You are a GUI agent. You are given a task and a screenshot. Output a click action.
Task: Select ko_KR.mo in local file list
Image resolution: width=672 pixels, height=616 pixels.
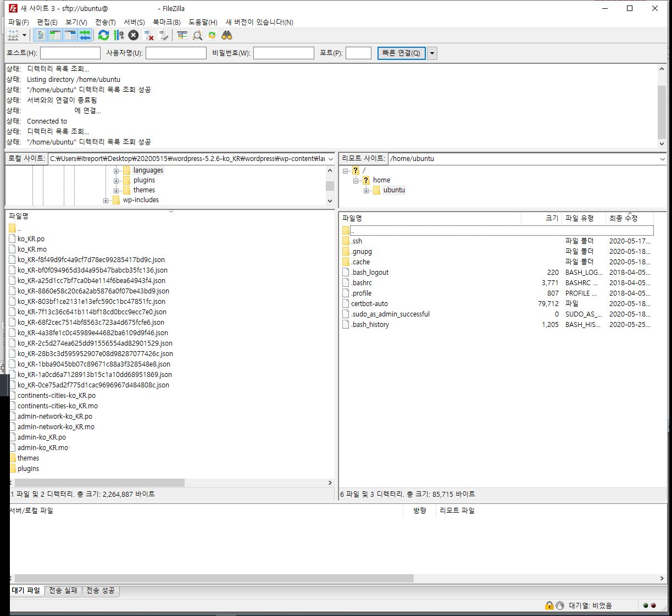tap(32, 249)
